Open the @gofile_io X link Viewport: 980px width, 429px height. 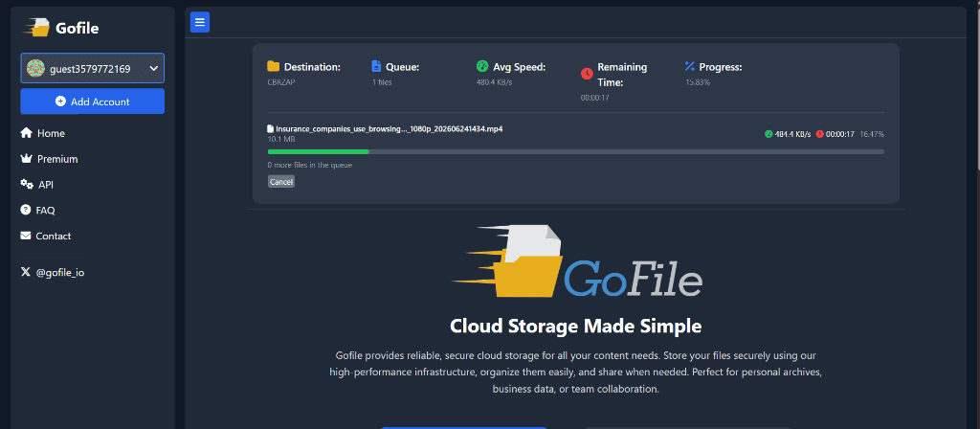[x=53, y=273]
